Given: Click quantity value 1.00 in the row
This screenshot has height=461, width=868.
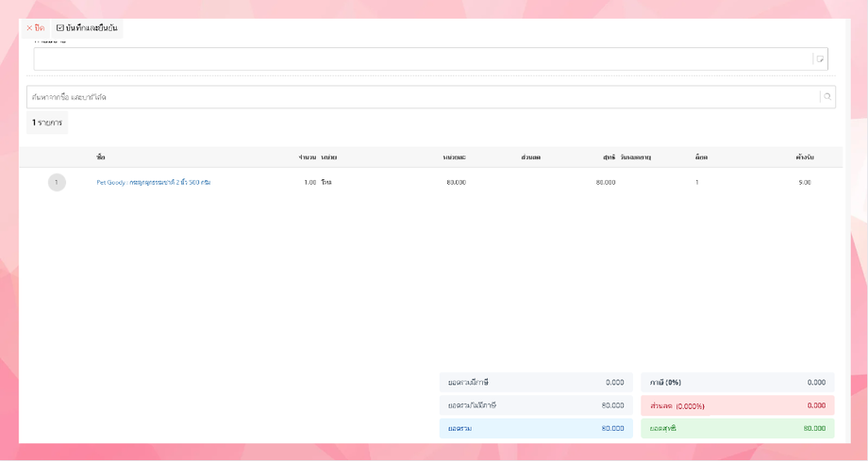Looking at the screenshot, I should 310,182.
